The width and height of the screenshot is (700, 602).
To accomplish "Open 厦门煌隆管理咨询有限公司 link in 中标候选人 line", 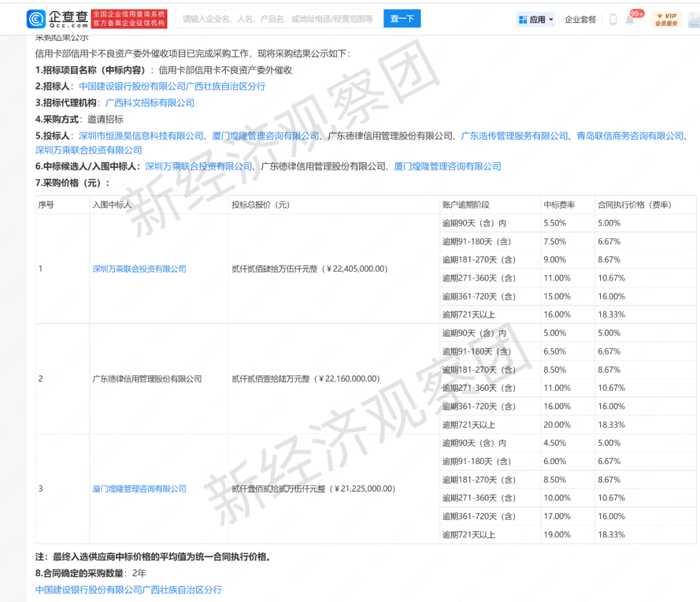I will click(x=447, y=167).
